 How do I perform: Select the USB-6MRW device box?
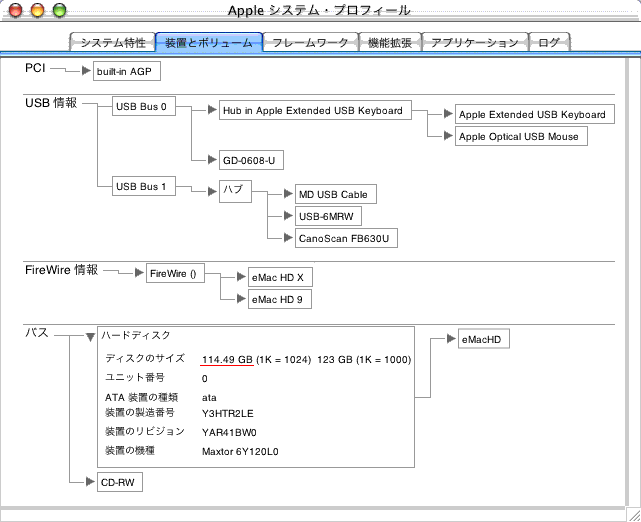coord(328,216)
